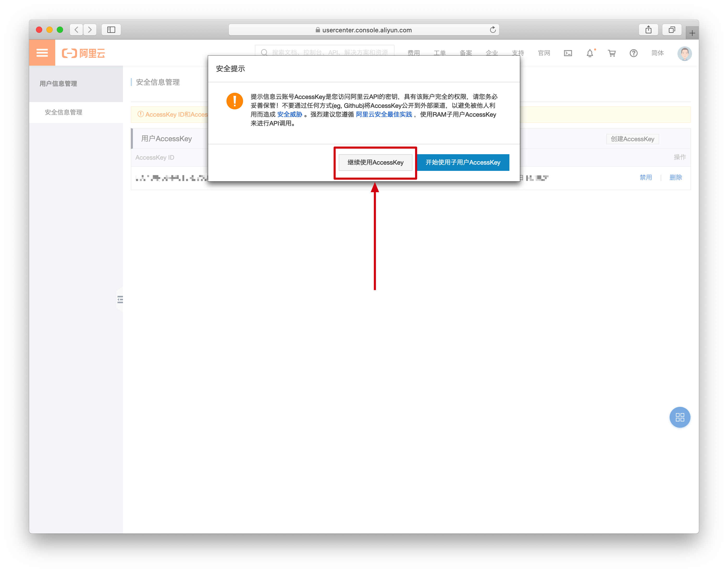Go back in Safari
The image size is (728, 572).
point(76,30)
